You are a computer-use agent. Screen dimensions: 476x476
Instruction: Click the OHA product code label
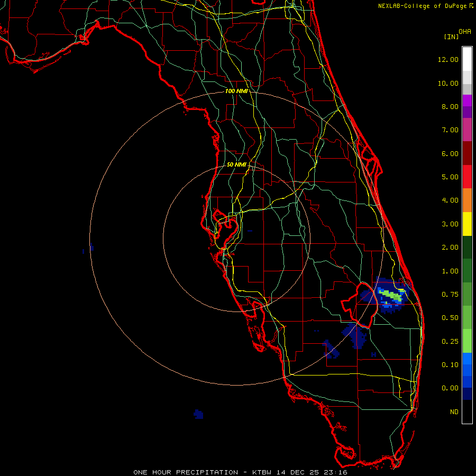[x=465, y=32]
